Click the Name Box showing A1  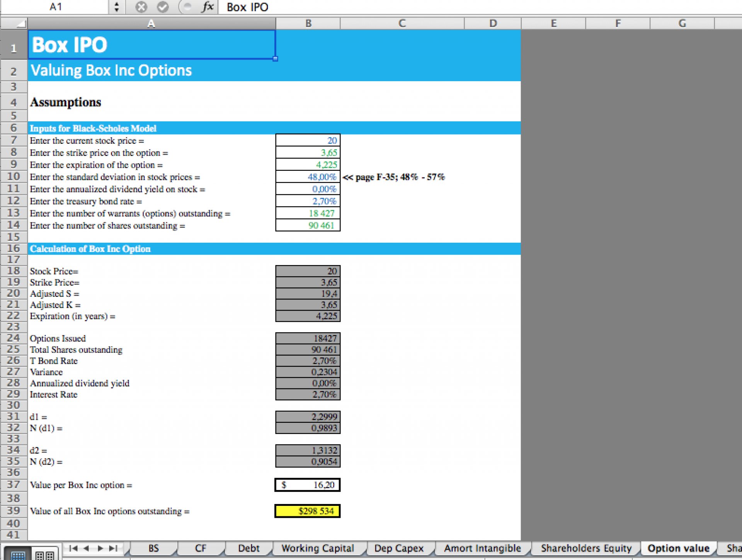tap(55, 7)
